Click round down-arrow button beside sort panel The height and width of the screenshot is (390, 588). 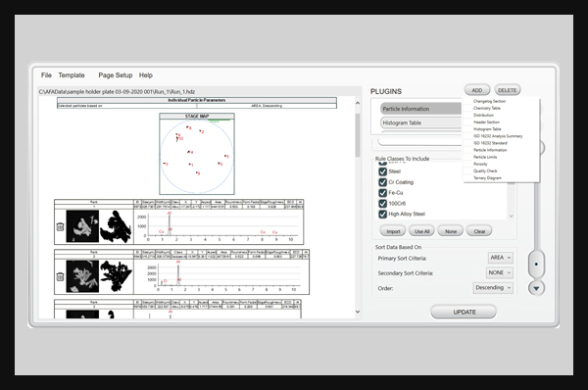point(536,288)
